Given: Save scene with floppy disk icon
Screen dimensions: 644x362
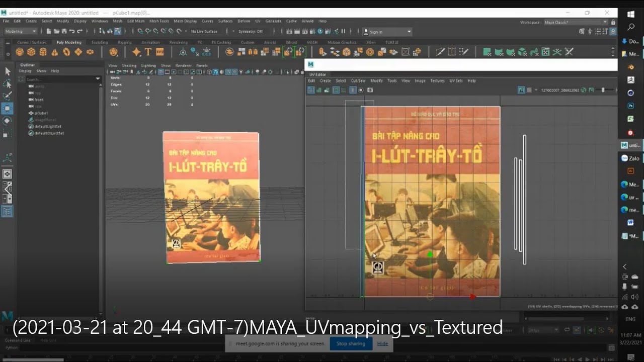Looking at the screenshot, I should click(64, 31).
